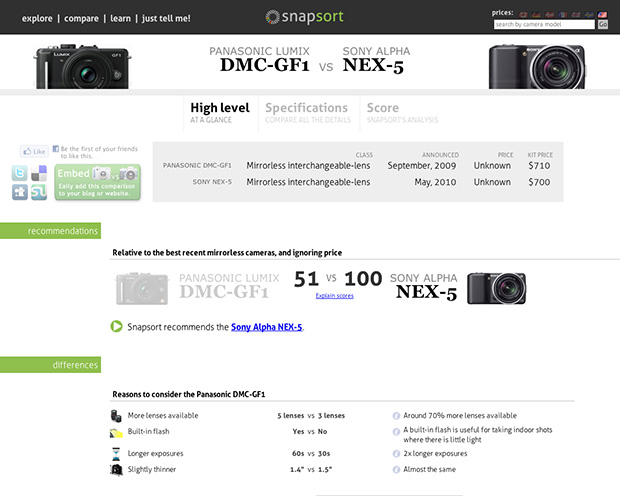Viewport: 620px width, 496px height.
Task: Switch to the Specifications tab
Action: coord(308,113)
